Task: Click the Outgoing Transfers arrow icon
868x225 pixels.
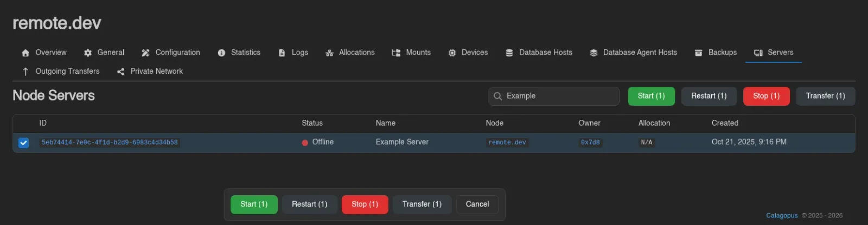Action: [x=25, y=72]
